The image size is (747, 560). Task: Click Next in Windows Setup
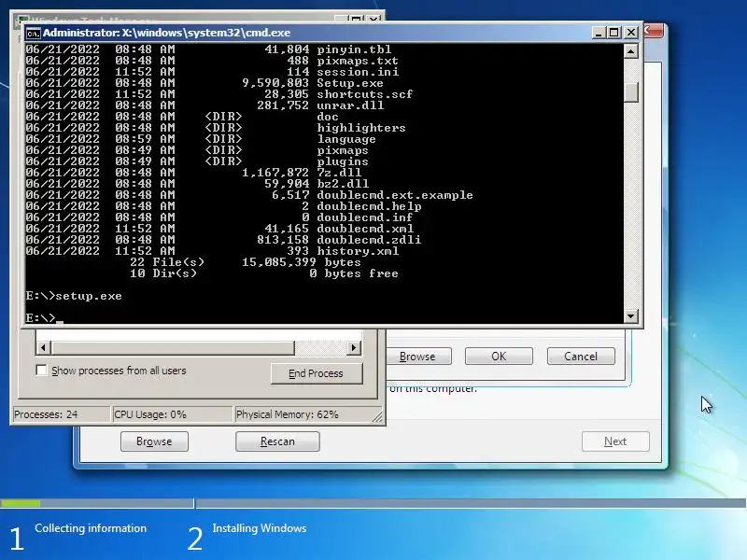pyautogui.click(x=615, y=441)
